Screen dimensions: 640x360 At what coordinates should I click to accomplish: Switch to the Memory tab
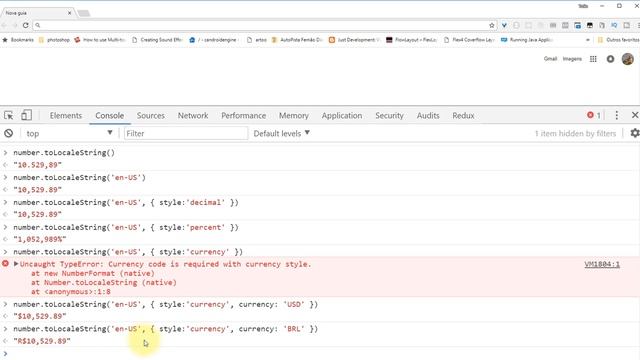tap(293, 116)
